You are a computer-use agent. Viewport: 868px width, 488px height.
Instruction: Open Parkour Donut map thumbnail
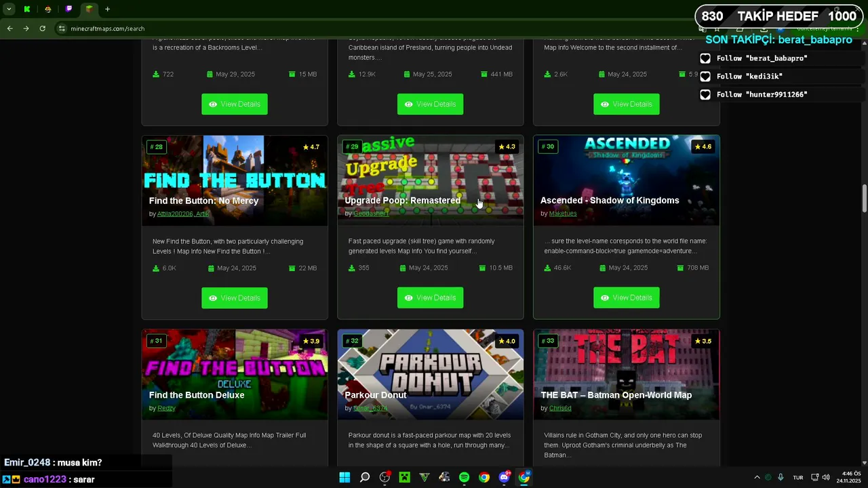(431, 375)
